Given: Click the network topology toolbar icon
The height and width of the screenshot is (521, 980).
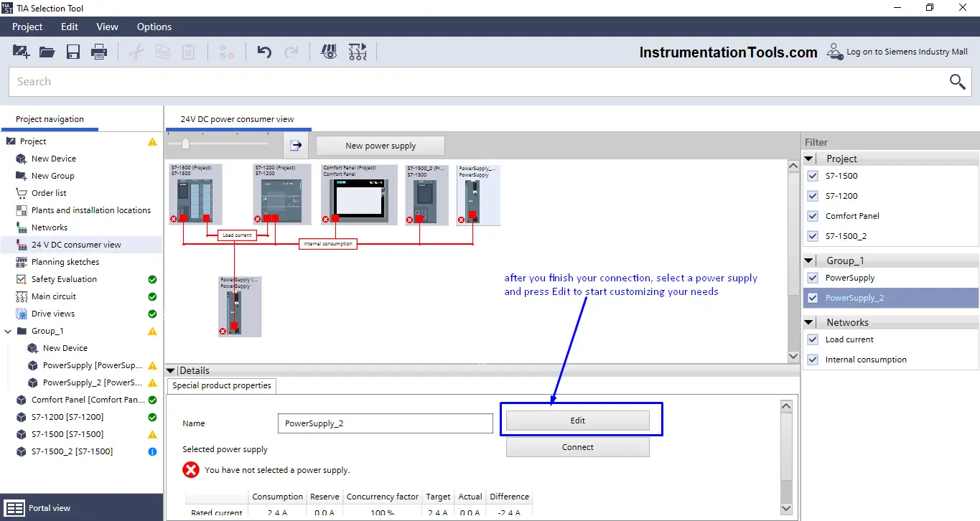Looking at the screenshot, I should point(358,52).
